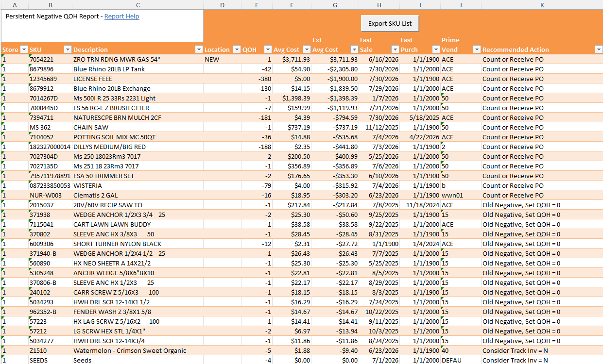Select SKU cell 6009306
Screen dimensions: 603x364
coord(50,244)
